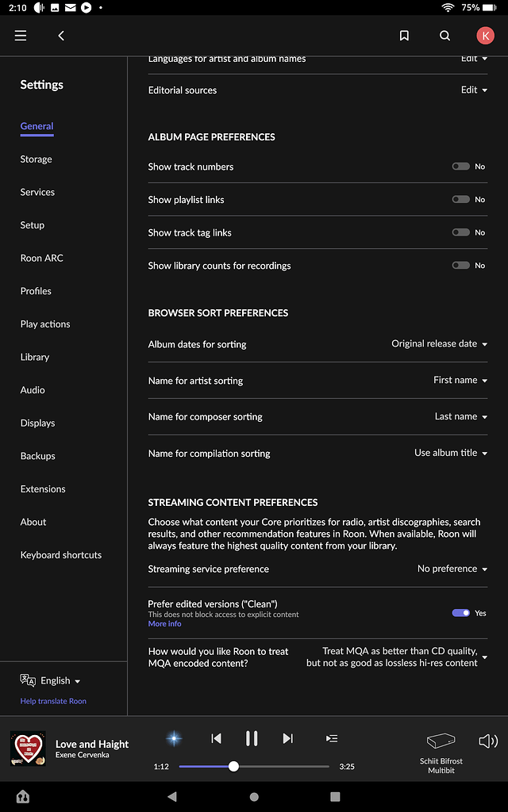The image size is (508, 812).
Task: Open the English language selector
Action: (50, 680)
